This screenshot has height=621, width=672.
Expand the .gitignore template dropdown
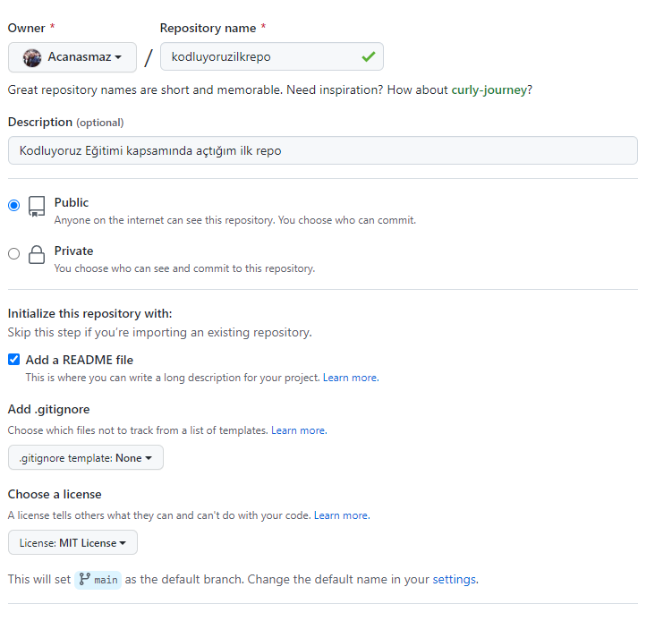tap(86, 458)
